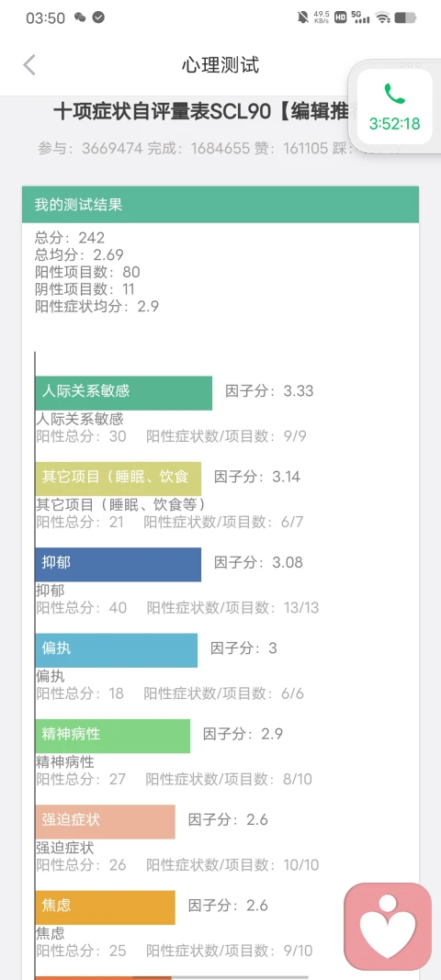
Task: Tap the 我的测试结果 header
Action: (220, 205)
